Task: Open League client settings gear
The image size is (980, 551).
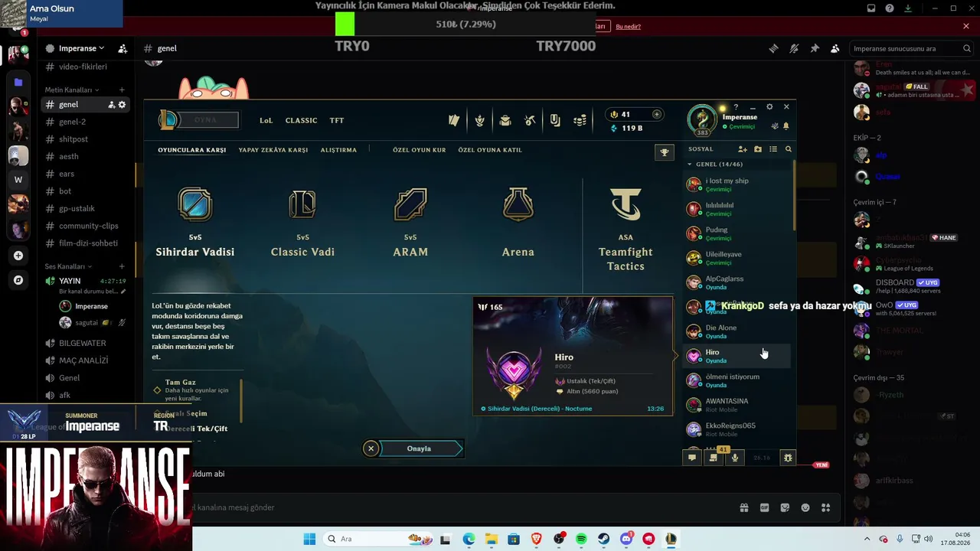Action: click(x=769, y=107)
